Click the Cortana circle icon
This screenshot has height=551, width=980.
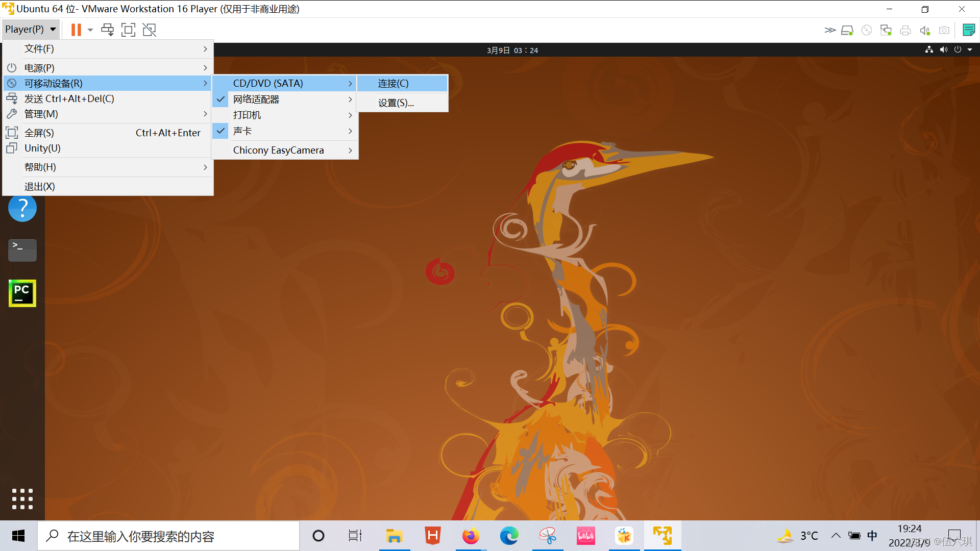click(x=318, y=536)
